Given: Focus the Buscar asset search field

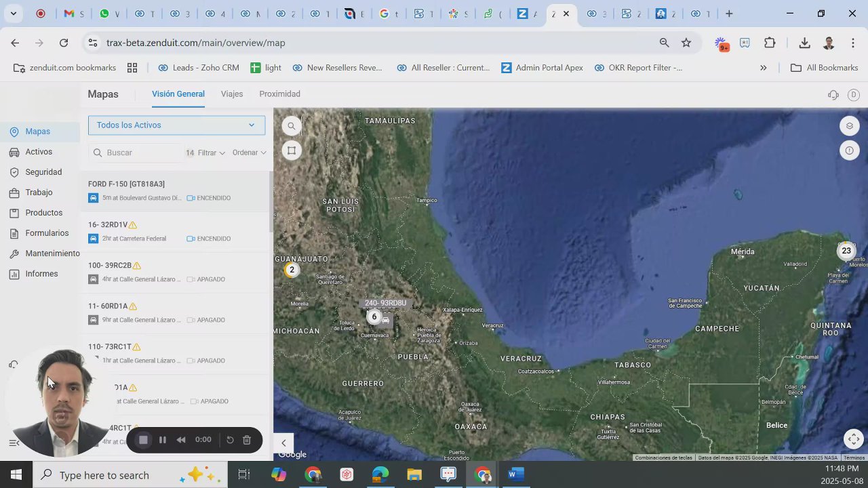Looking at the screenshot, I should [x=136, y=153].
